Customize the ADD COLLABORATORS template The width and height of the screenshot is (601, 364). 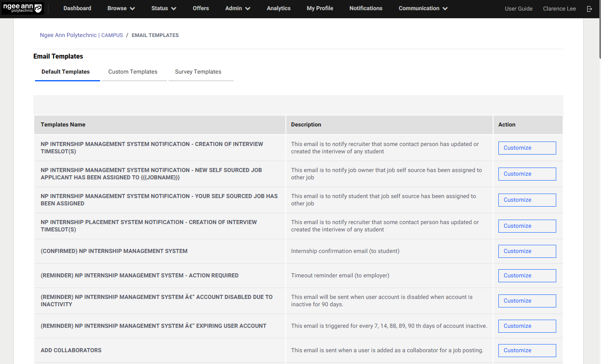click(x=527, y=350)
